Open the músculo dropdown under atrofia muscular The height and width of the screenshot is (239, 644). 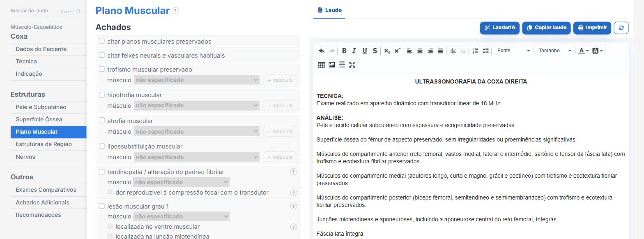tap(197, 132)
